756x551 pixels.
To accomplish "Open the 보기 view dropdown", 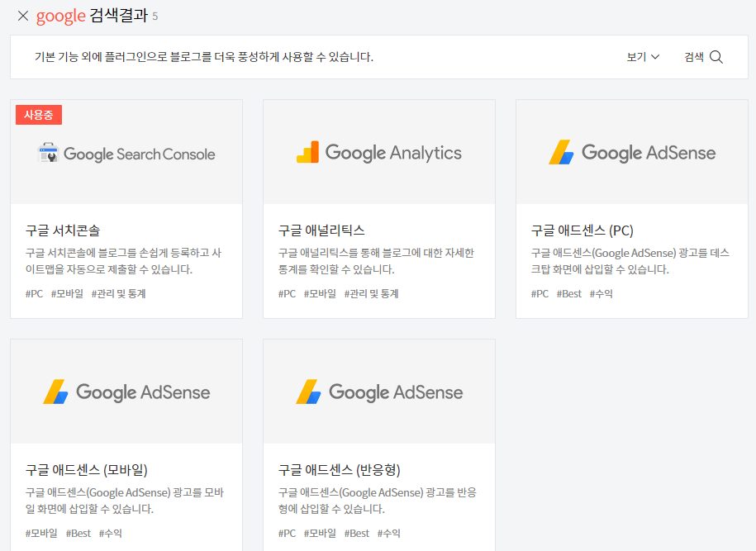I will pyautogui.click(x=643, y=57).
